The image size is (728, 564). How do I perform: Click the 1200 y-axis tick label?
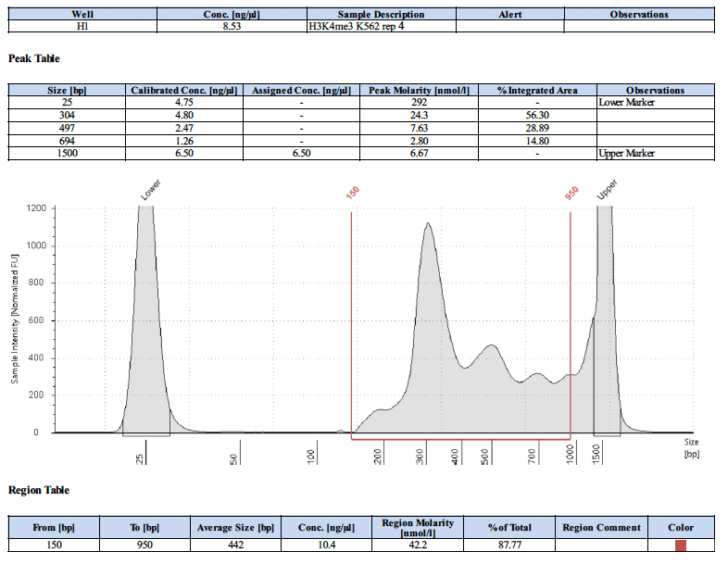[36, 208]
